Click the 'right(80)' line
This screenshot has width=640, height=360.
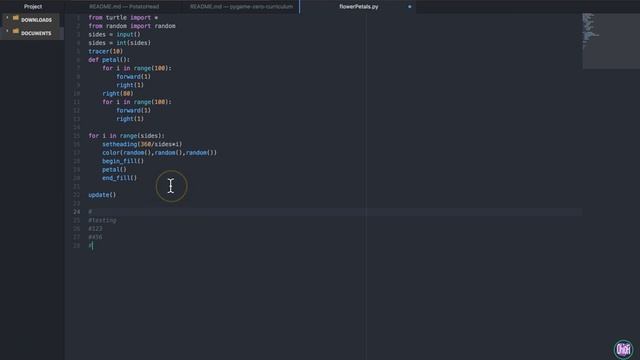coord(118,93)
